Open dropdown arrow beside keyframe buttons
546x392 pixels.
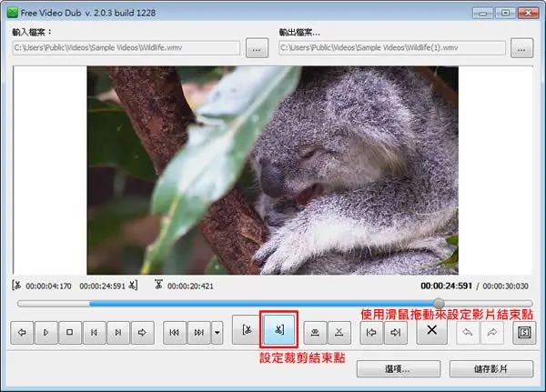click(217, 333)
